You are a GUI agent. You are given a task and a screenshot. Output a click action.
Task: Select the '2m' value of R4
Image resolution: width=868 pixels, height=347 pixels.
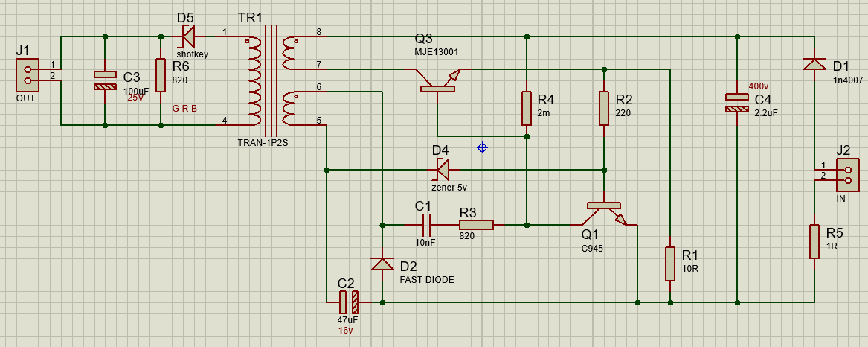(x=544, y=113)
